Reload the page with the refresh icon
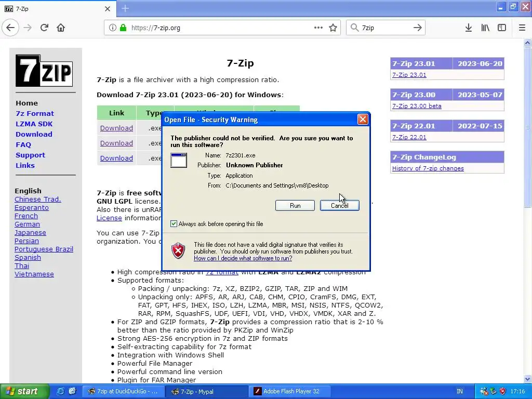Viewport: 532px width, 399px height. pyautogui.click(x=44, y=28)
